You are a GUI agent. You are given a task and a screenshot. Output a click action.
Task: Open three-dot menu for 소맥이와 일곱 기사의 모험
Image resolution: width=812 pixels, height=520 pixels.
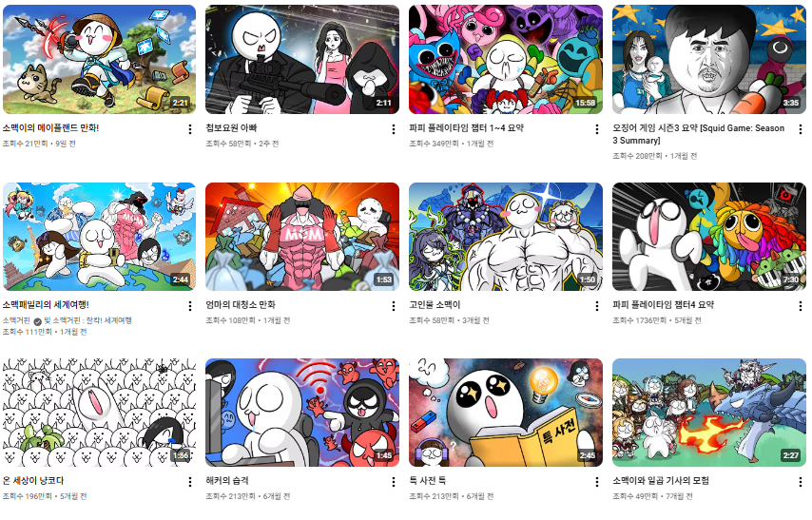[801, 482]
